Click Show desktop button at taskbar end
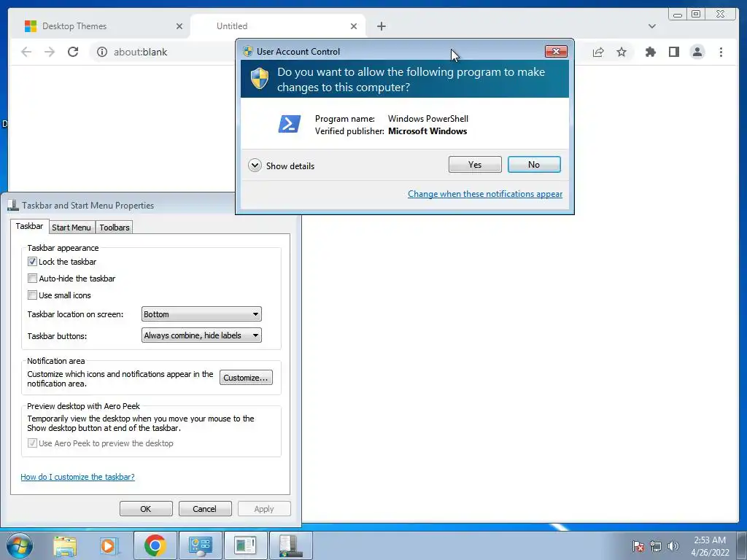 [742, 545]
